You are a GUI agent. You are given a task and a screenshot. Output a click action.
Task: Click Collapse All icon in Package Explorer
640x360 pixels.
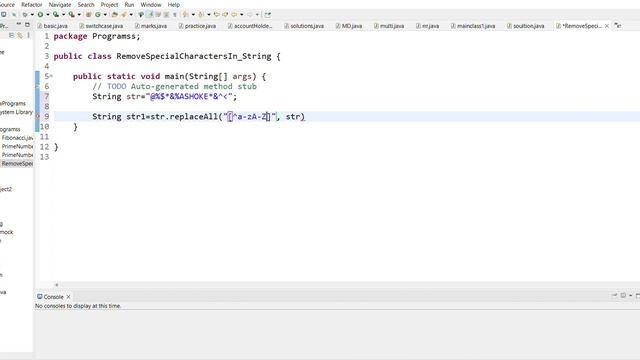click(x=11, y=36)
